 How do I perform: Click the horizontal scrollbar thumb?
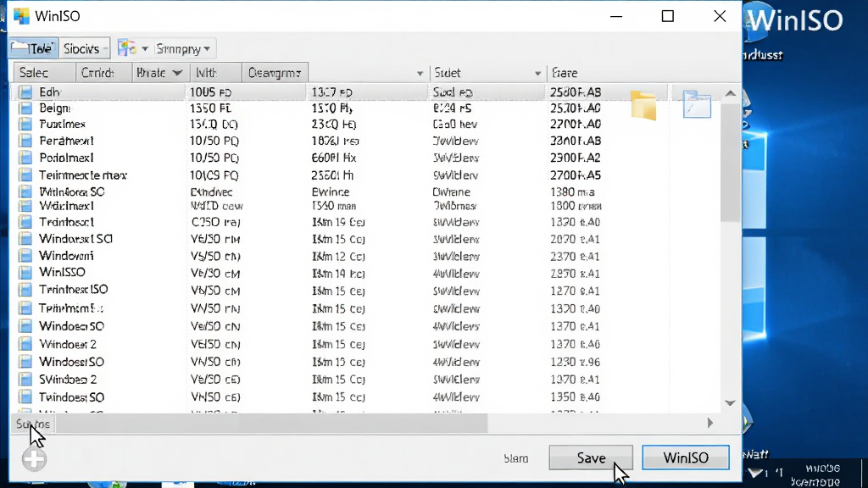(x=271, y=424)
